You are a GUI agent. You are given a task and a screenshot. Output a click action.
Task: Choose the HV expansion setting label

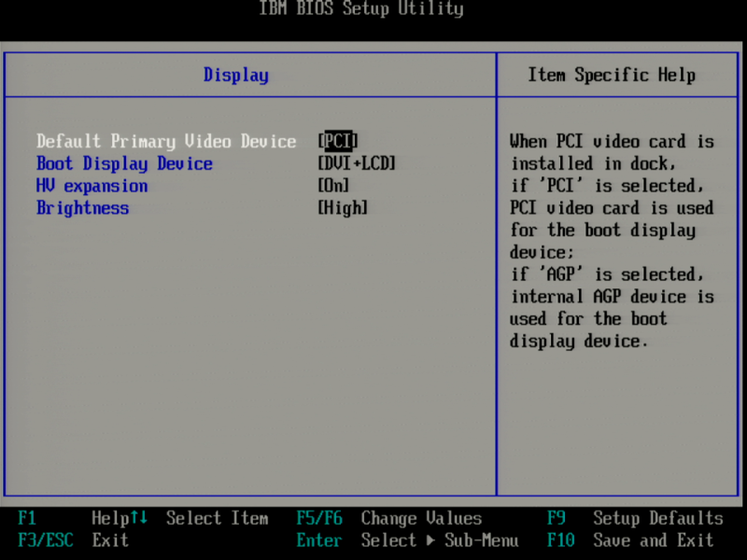click(92, 186)
